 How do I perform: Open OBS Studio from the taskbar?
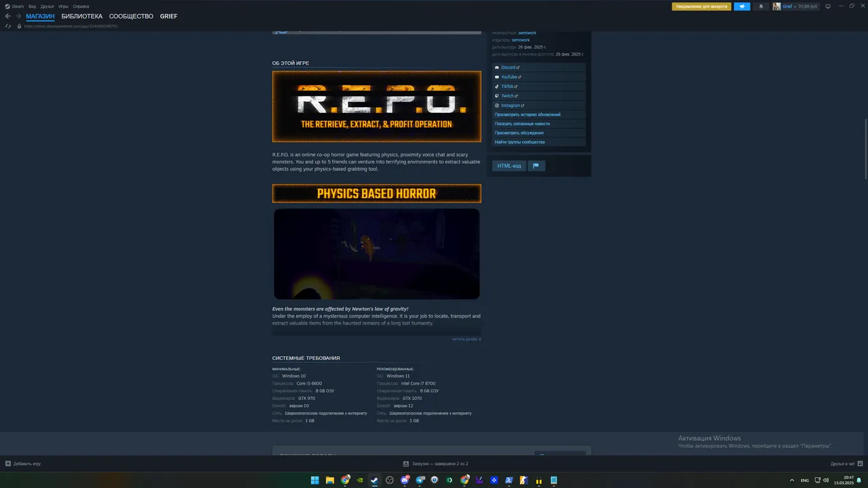click(390, 480)
